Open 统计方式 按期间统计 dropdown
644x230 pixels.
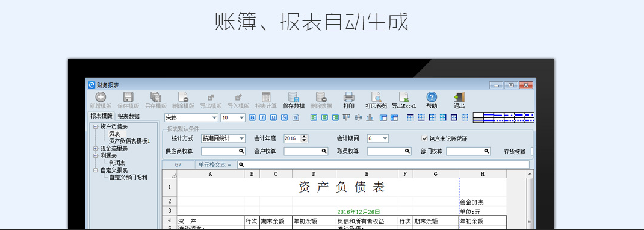coord(241,139)
